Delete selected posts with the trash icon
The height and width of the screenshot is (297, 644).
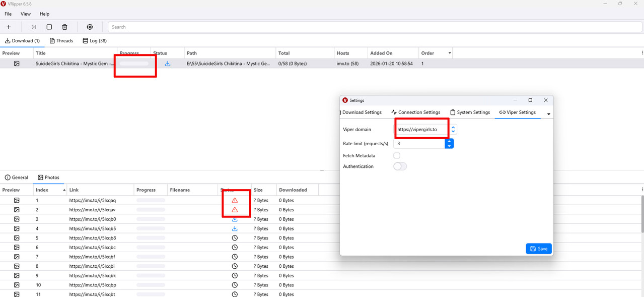(x=64, y=27)
